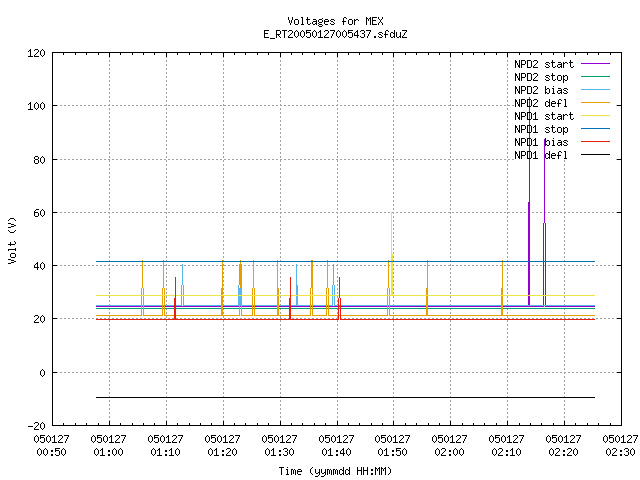Click the x-axis tick label 050127 01:20

coord(222,446)
